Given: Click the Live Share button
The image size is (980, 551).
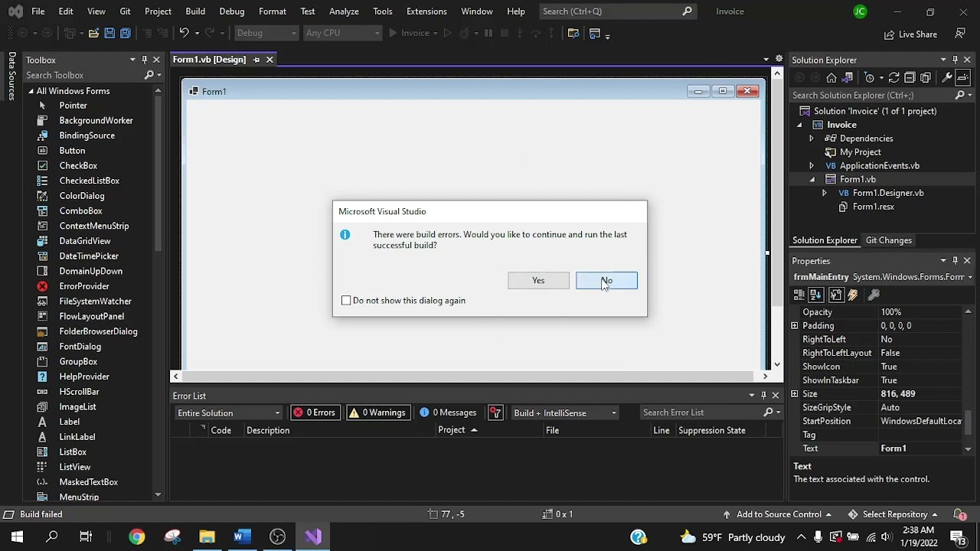Looking at the screenshot, I should [910, 34].
